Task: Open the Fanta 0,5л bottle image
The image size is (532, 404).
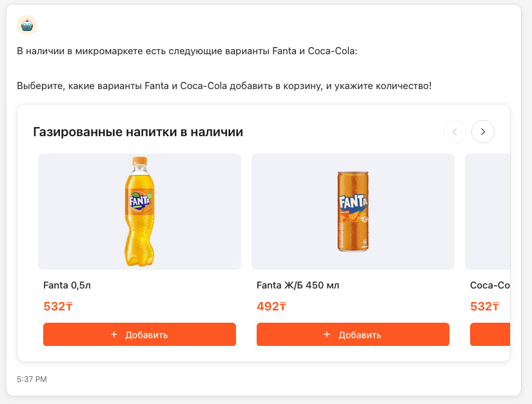Action: (139, 212)
